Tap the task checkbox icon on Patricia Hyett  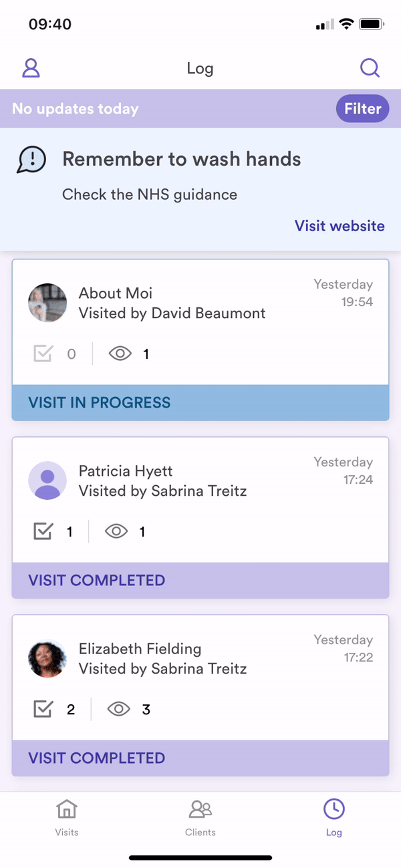(43, 531)
